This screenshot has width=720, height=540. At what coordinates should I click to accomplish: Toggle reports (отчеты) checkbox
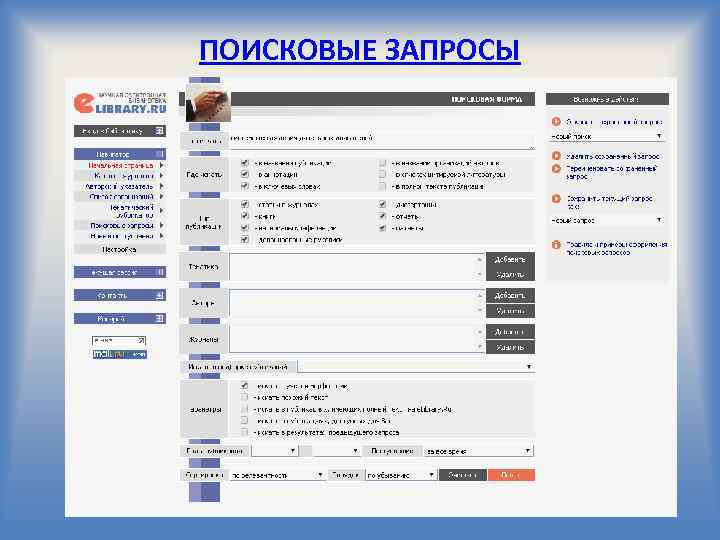382,216
